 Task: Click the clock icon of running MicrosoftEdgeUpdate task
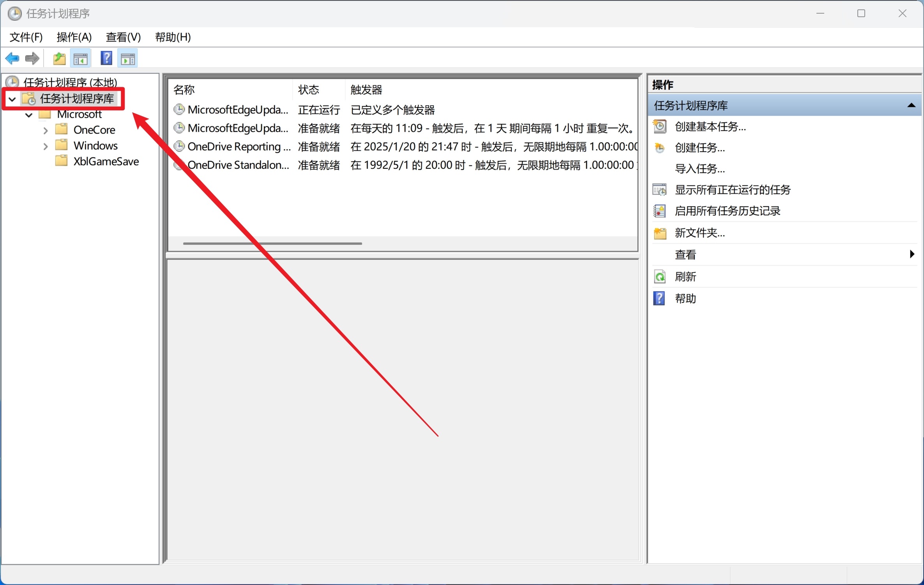point(179,110)
